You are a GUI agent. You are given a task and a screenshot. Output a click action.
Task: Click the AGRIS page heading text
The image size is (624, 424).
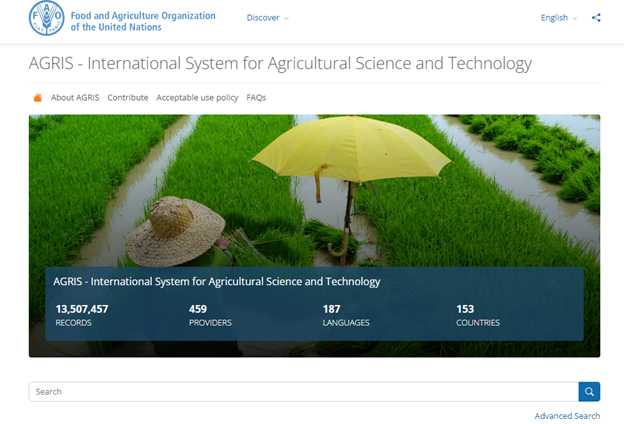pos(280,63)
